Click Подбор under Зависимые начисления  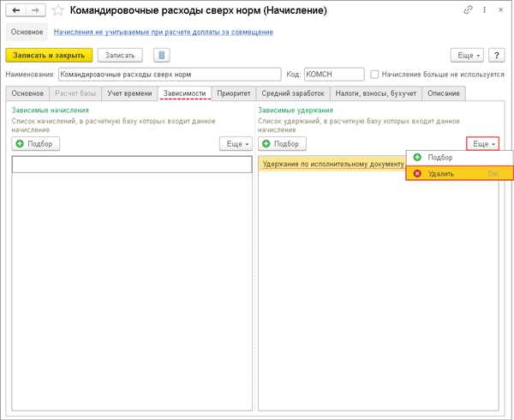(x=36, y=144)
